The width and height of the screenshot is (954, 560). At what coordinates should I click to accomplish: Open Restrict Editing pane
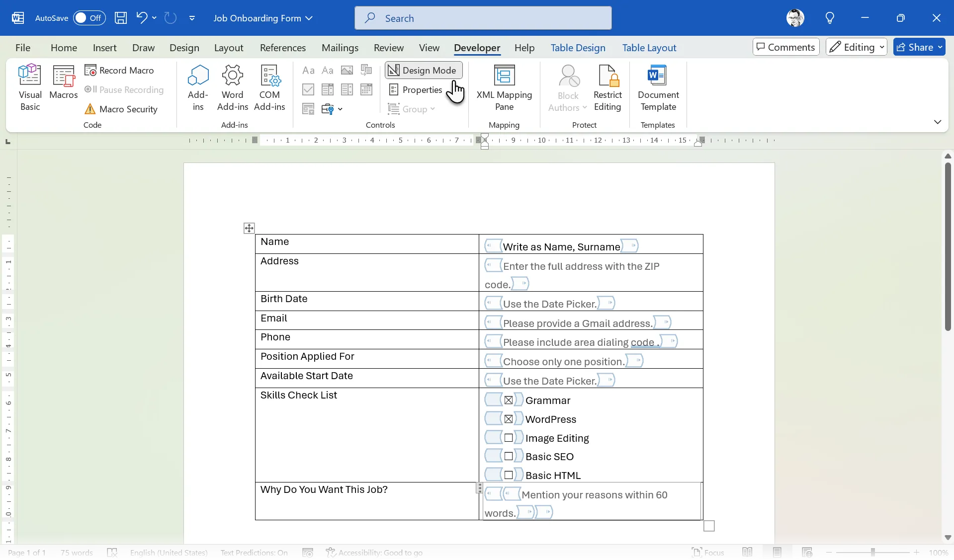click(x=608, y=88)
